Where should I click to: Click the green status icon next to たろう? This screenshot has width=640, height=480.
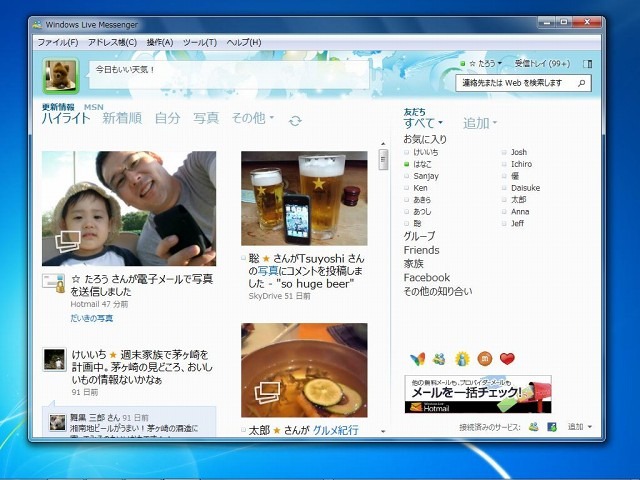[x=462, y=64]
